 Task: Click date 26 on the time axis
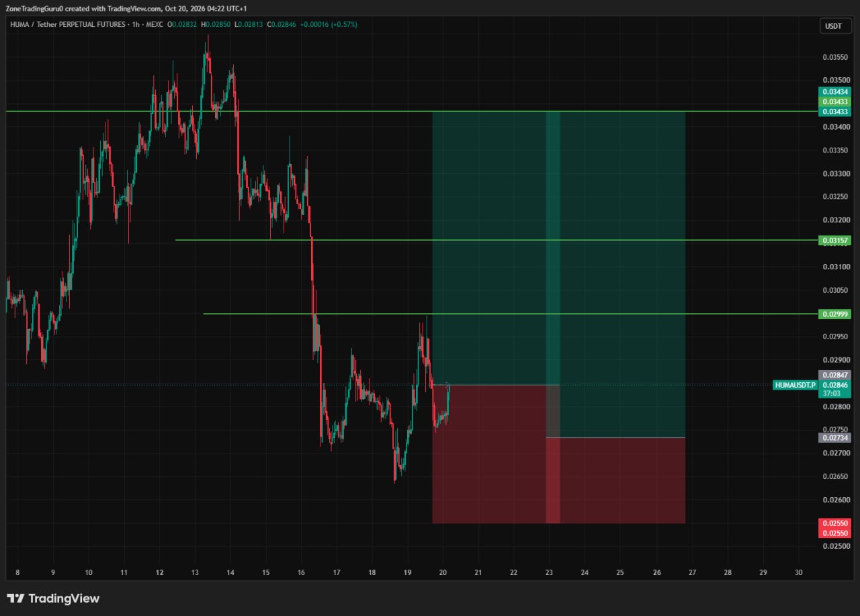(x=656, y=572)
